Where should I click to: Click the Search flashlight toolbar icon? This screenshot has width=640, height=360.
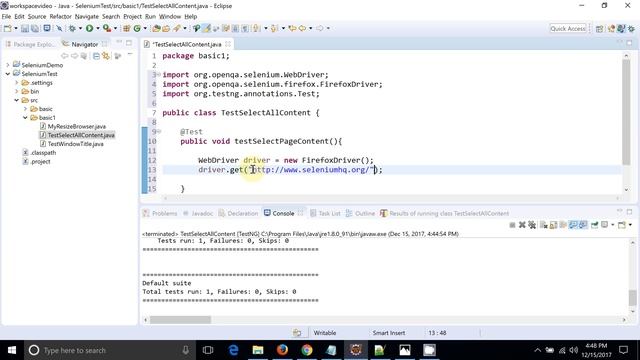pos(176,28)
